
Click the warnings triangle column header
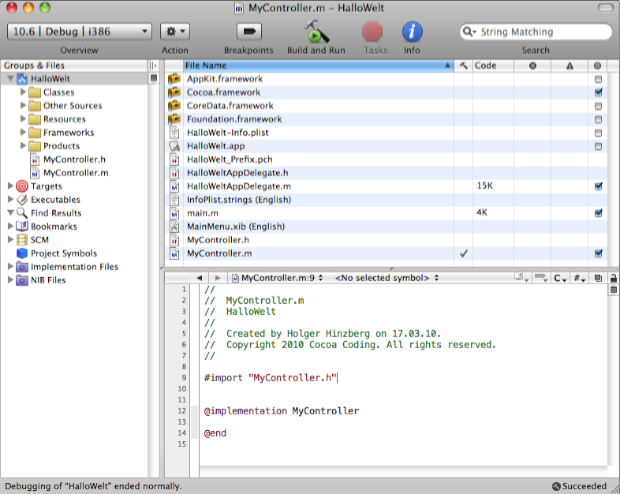pos(569,66)
